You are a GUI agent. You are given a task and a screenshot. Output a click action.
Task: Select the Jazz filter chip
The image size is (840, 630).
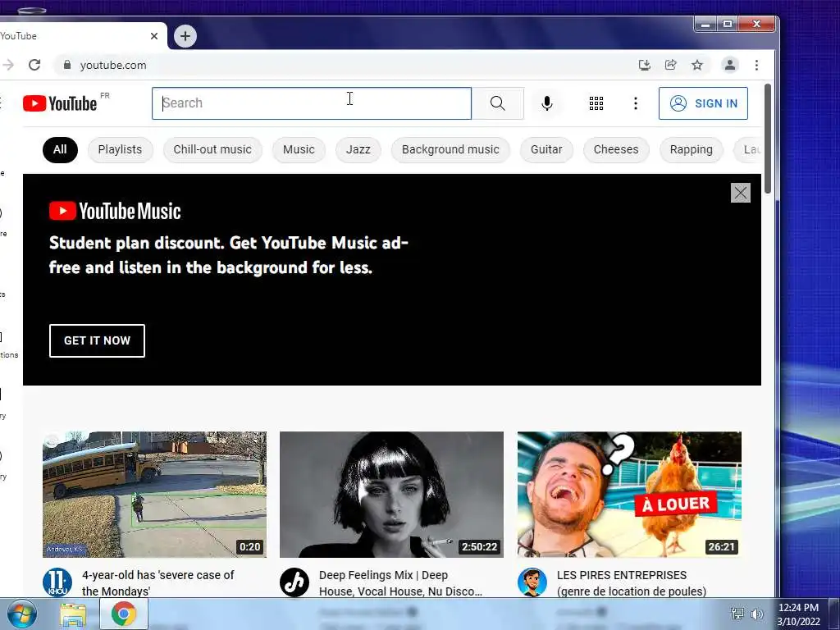point(358,149)
